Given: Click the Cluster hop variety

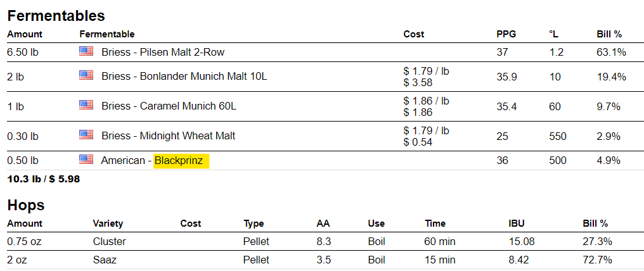Looking at the screenshot, I should pos(109,241).
